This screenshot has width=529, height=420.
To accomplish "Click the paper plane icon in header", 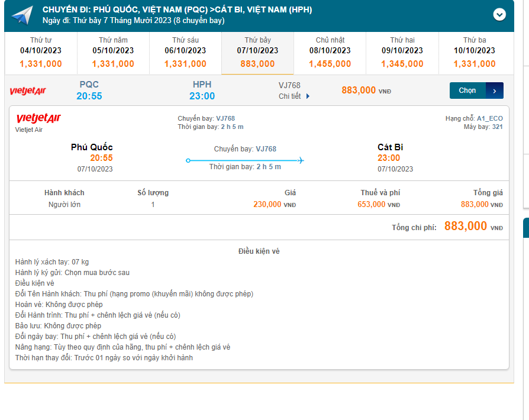I will tap(22, 15).
